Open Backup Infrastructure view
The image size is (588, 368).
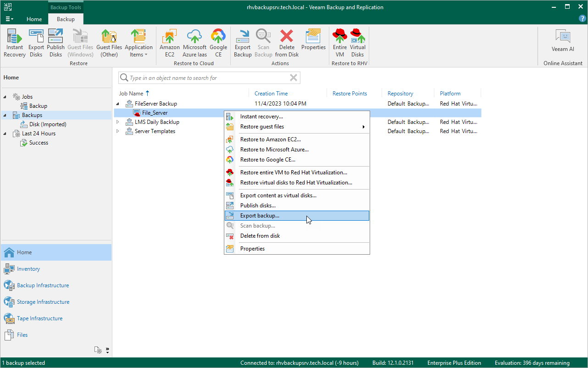pos(56,285)
